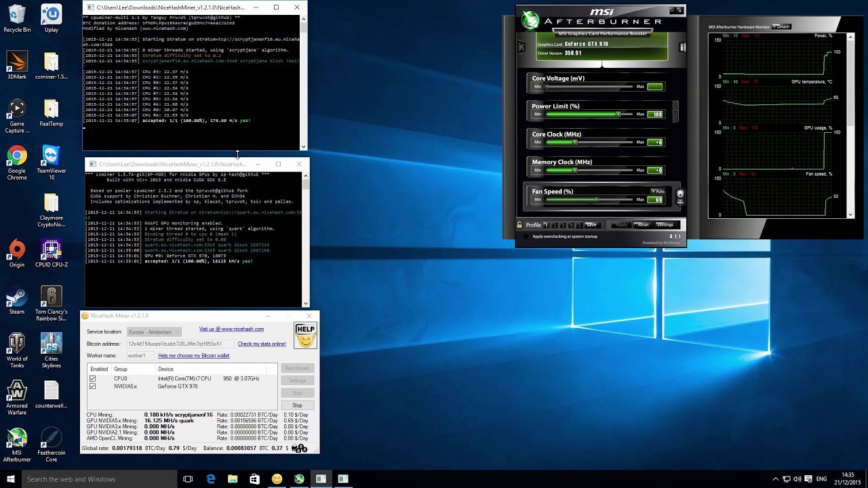Open Help me choose my Bitcoin wallet
The width and height of the screenshot is (868, 488).
[x=193, y=356]
